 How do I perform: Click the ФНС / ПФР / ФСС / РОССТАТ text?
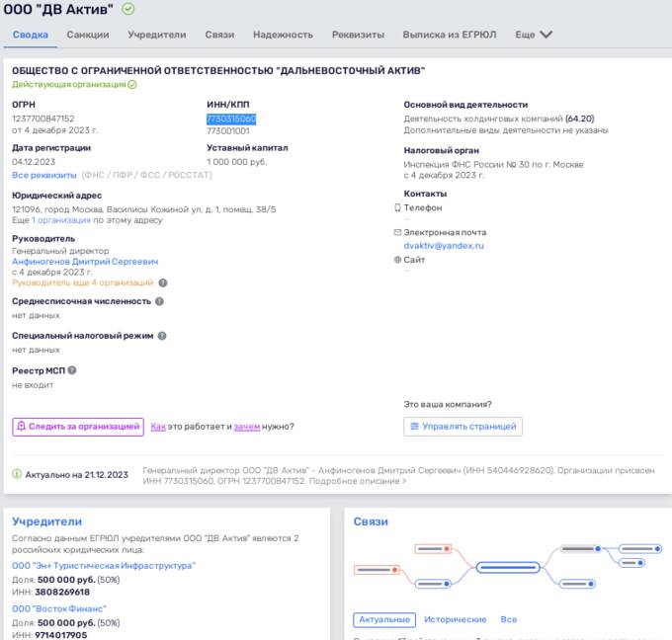point(146,175)
